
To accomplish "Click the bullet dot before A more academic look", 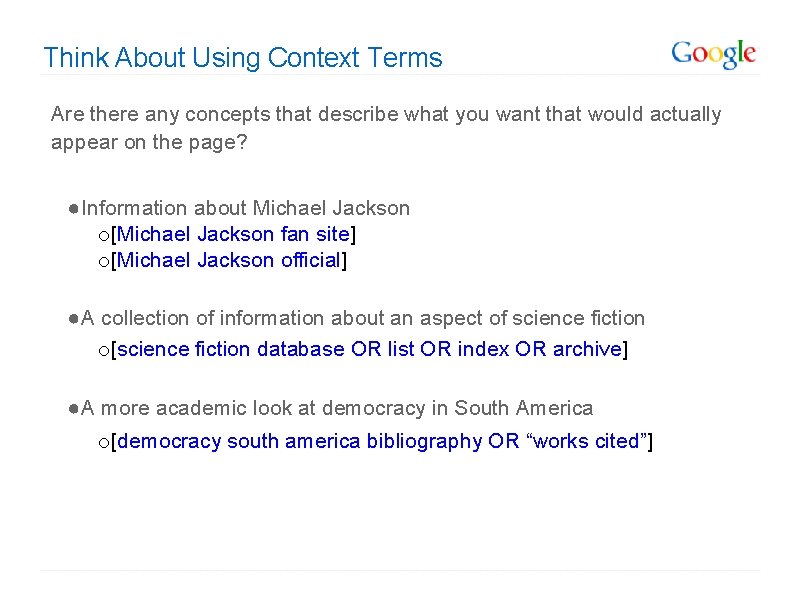I will coord(75,409).
